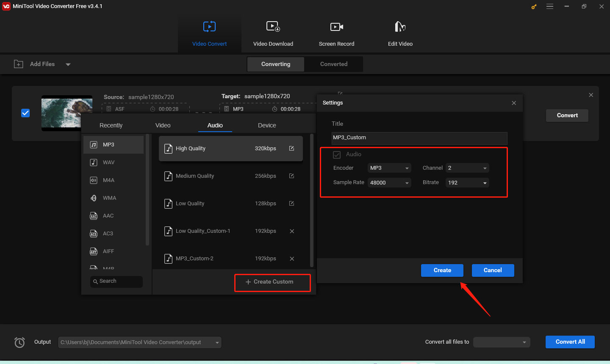This screenshot has height=364, width=610.
Task: Click the Add Files label
Action: [42, 64]
